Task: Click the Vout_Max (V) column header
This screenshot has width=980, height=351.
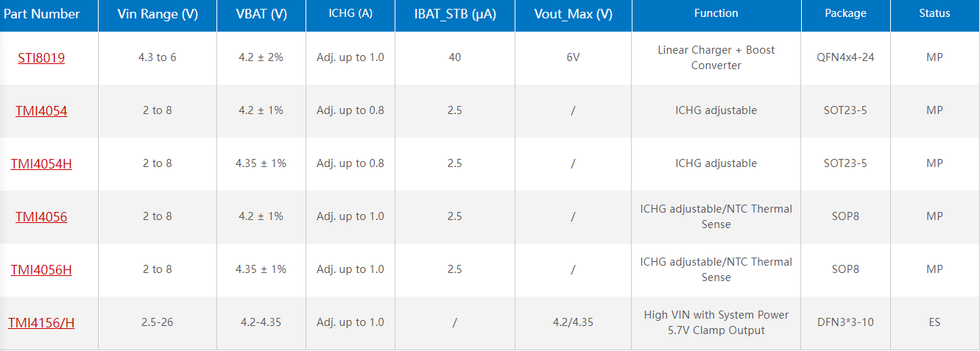Action: (573, 14)
